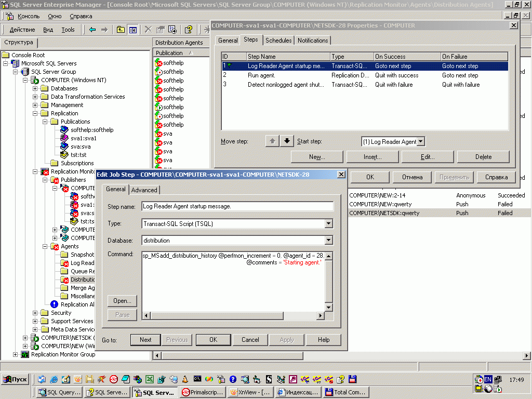
Task: Select tst:tst publication under Publications
Action: [78, 155]
